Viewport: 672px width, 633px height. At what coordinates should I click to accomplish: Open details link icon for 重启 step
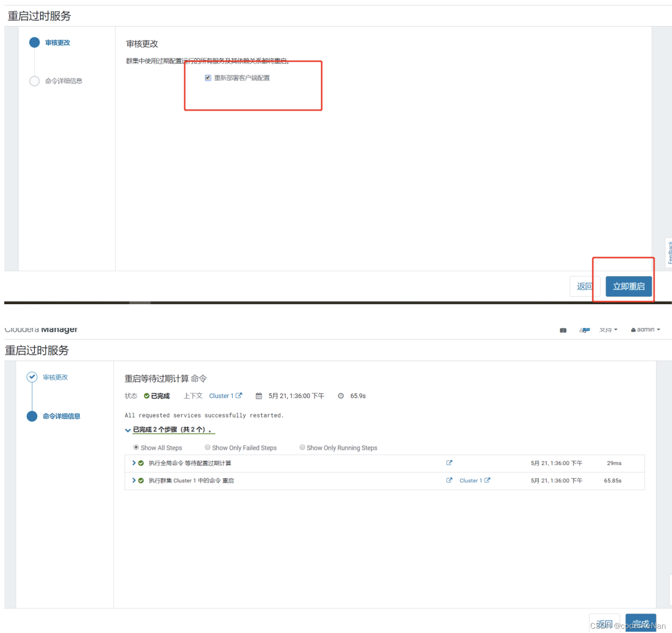[449, 480]
